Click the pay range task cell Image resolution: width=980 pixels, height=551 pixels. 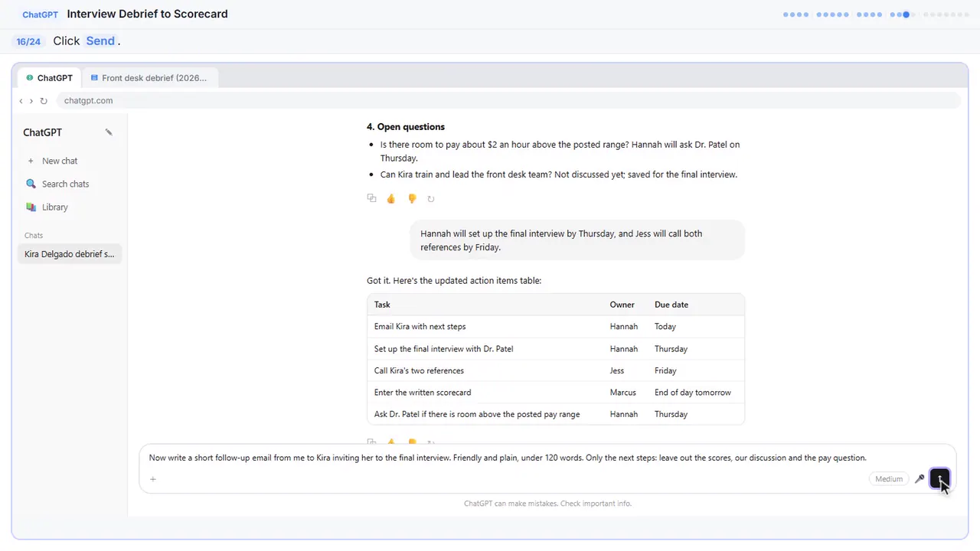[x=477, y=415]
